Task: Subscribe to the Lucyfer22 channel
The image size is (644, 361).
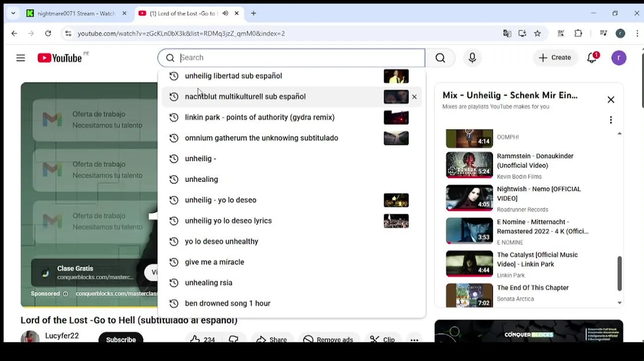Action: [x=121, y=339]
